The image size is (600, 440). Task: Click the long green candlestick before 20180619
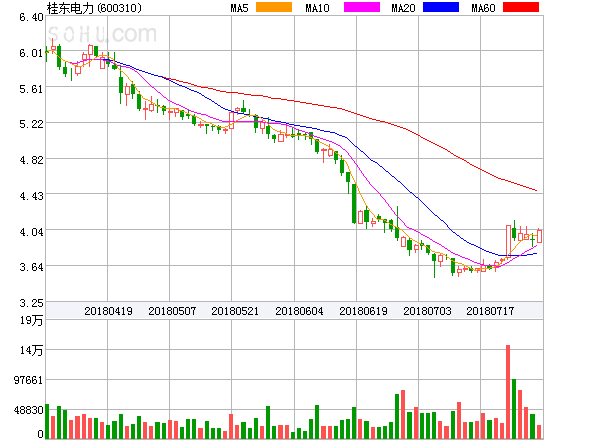[x=354, y=203]
